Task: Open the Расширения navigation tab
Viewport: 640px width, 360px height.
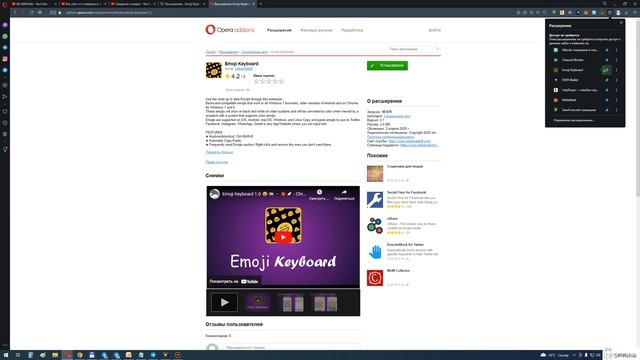Action: (x=279, y=30)
